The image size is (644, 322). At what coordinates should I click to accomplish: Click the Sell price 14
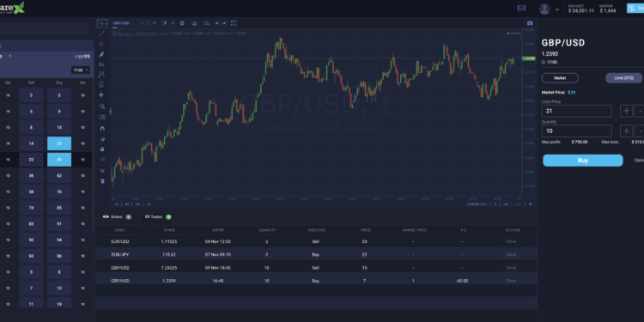[x=31, y=143]
